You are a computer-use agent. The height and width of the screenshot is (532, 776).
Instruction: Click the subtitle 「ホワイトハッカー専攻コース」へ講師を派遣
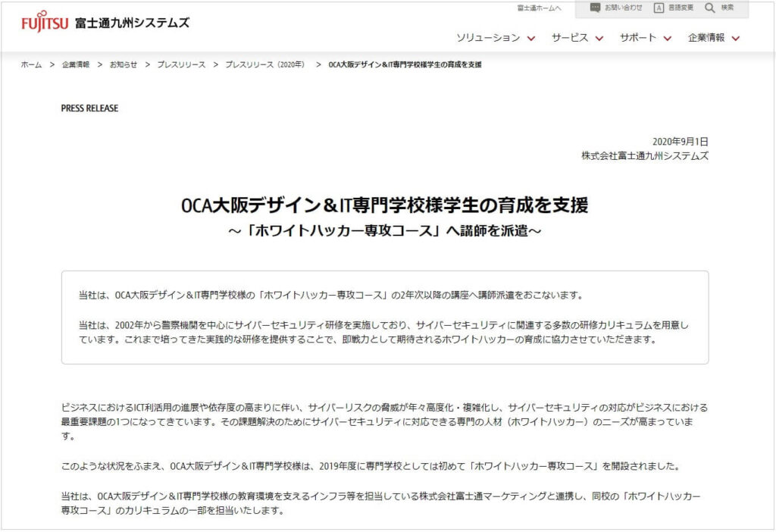384,230
